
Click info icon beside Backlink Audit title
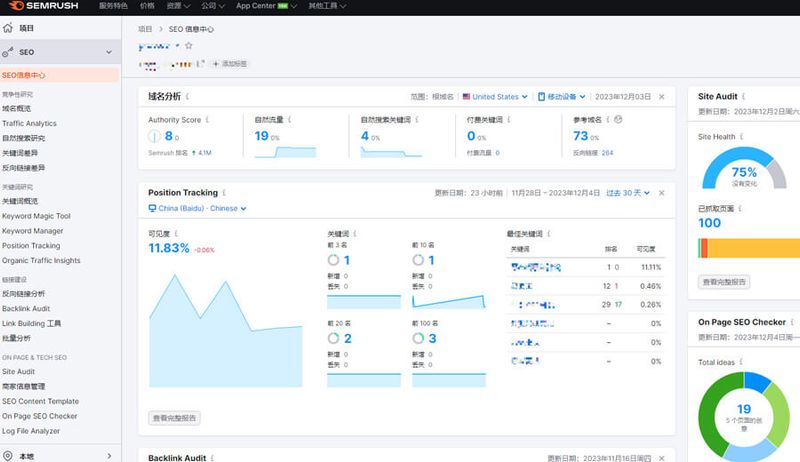(x=212, y=458)
